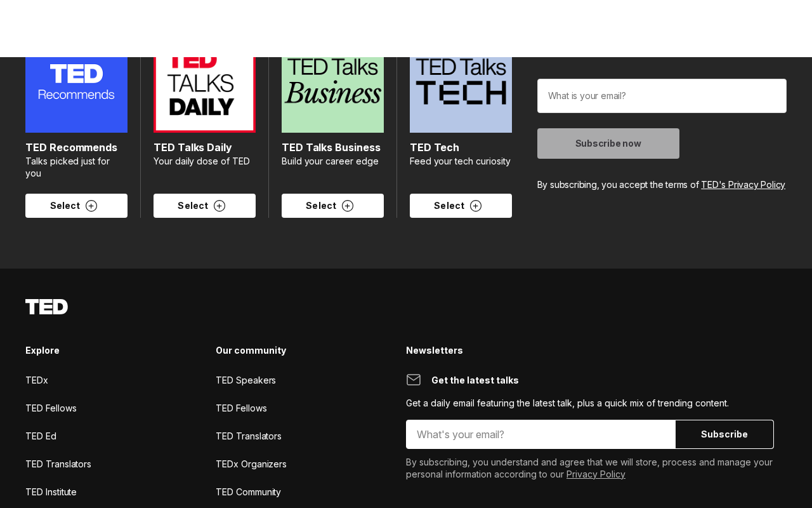
Task: Click the footer Subscribe button
Action: coord(724,434)
